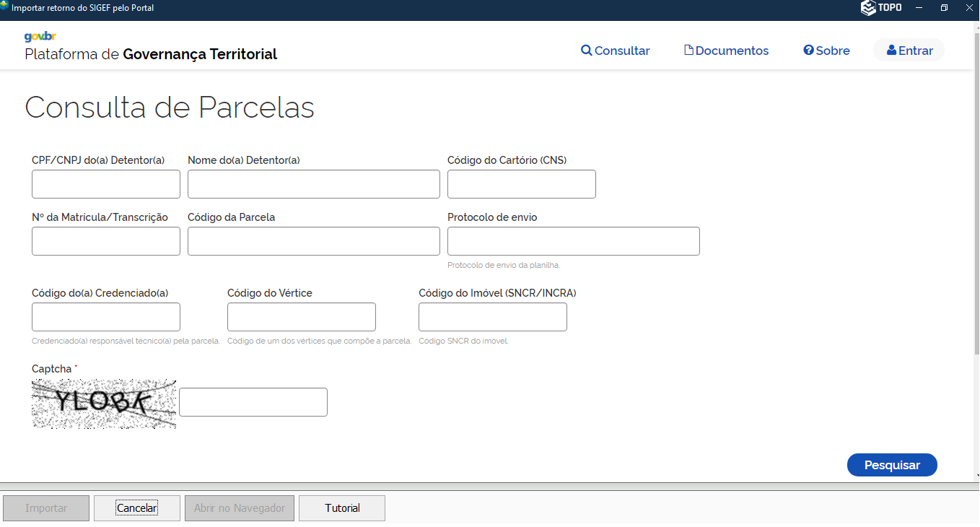Viewport: 980px width, 527px height.
Task: Focus the Código do Imóvel (SNCR/INCRA) field
Action: click(492, 317)
